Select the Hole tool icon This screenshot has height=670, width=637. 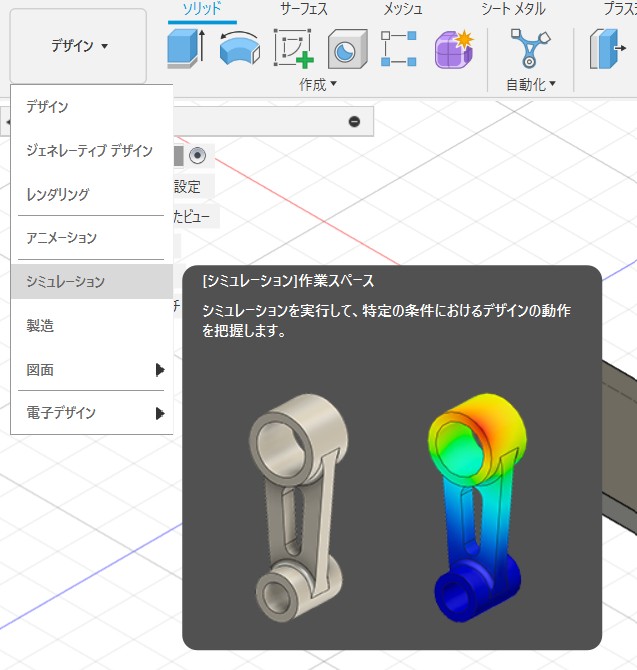pos(348,49)
